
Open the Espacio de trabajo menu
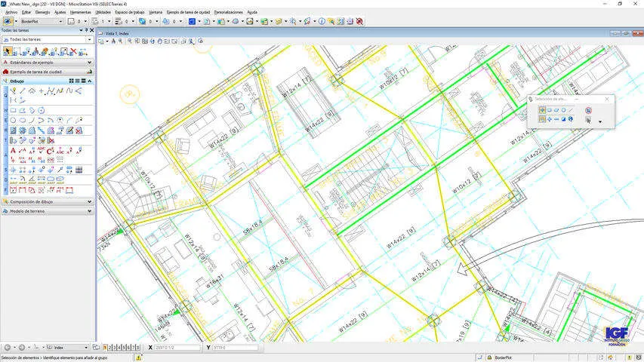130,12
